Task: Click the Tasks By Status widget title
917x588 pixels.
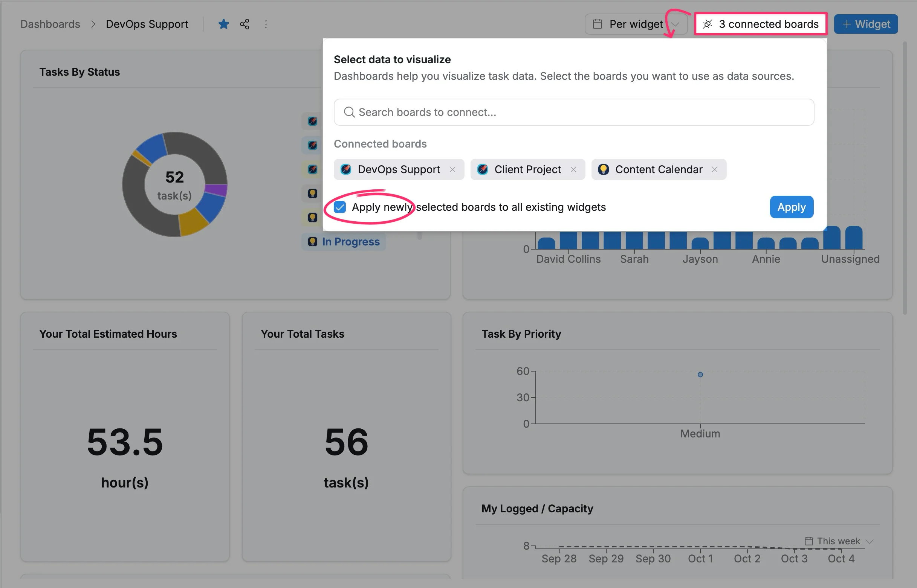Action: click(79, 72)
